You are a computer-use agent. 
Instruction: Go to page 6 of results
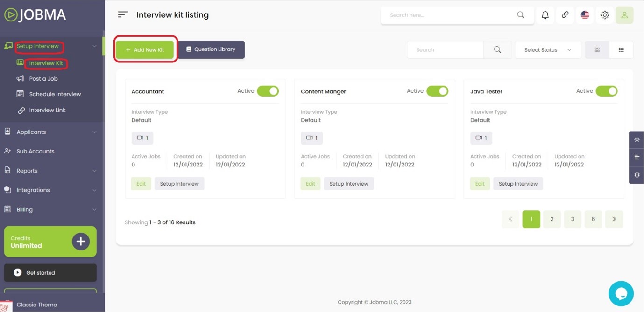593,219
